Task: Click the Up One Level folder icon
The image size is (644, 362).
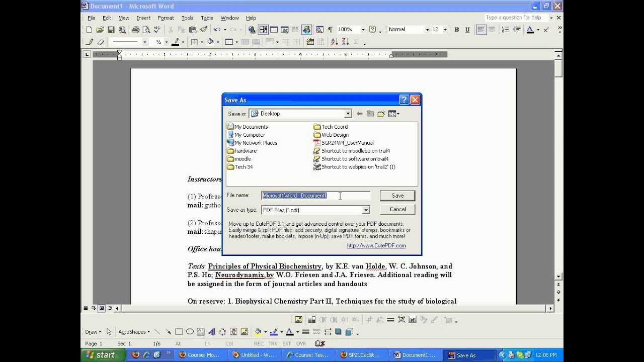Action: pos(370,114)
